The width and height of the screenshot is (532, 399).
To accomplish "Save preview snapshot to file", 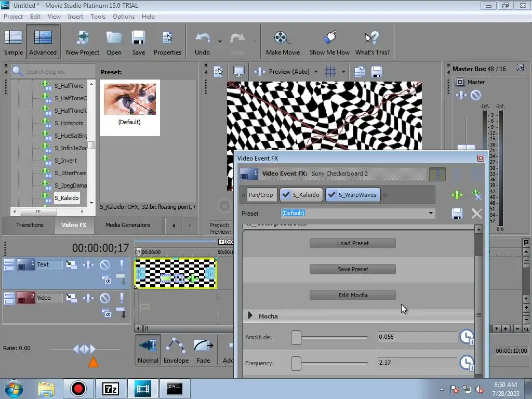I will [x=377, y=72].
